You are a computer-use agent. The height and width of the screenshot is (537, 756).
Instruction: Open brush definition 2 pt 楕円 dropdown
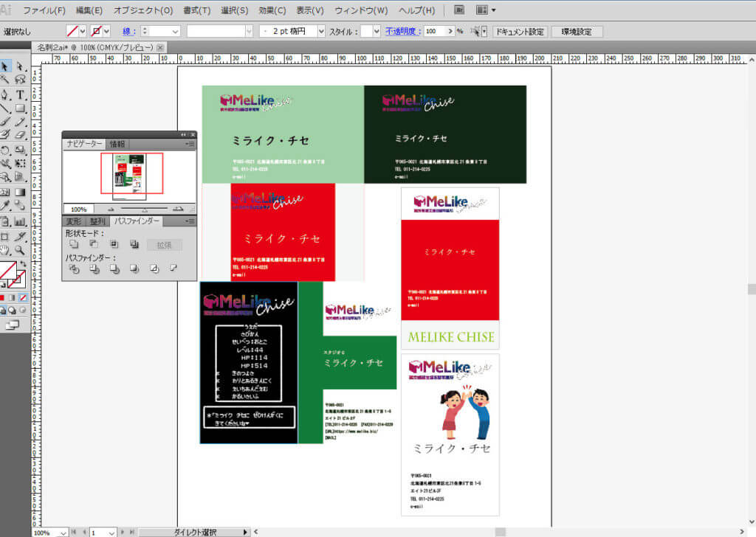[321, 31]
